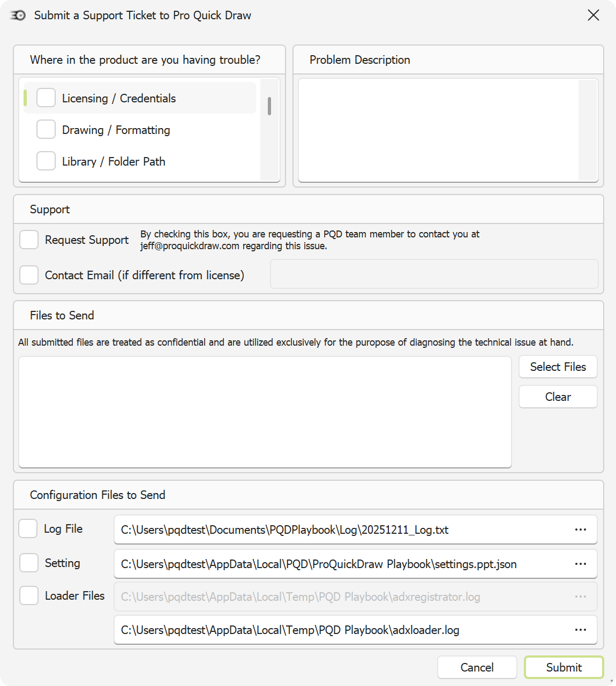Click the Clear button

tap(558, 397)
